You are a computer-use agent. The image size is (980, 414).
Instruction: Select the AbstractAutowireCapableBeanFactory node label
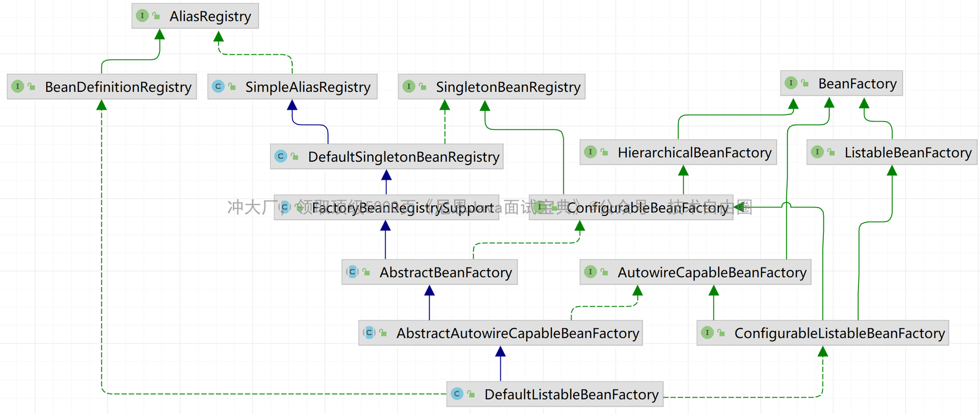click(x=518, y=333)
